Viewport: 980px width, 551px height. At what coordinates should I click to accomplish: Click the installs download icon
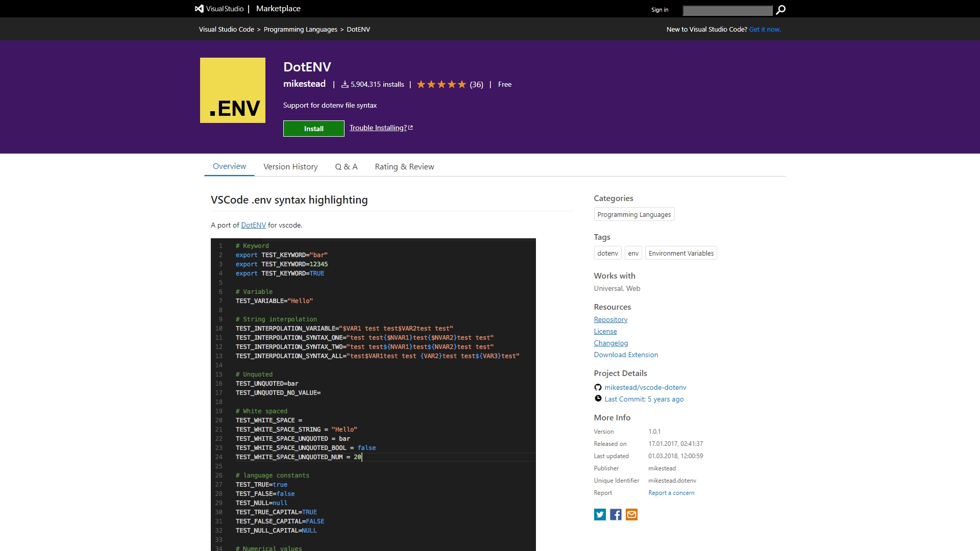(345, 84)
